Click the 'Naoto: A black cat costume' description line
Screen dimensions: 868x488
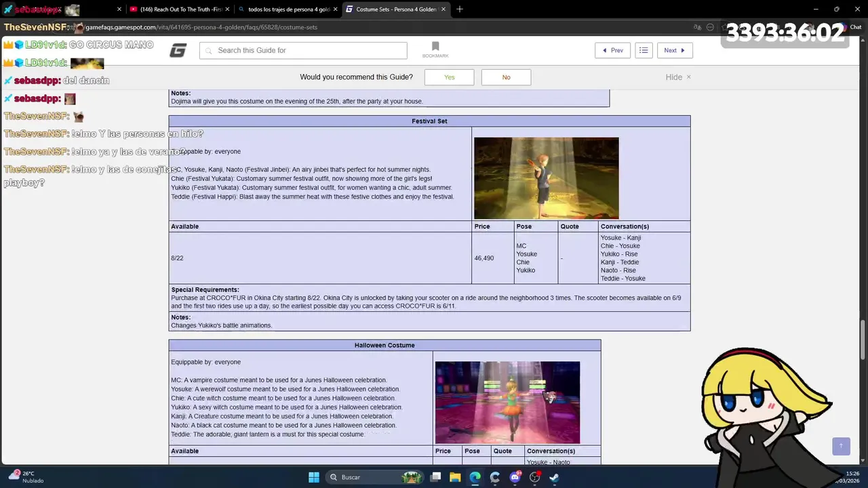click(283, 426)
